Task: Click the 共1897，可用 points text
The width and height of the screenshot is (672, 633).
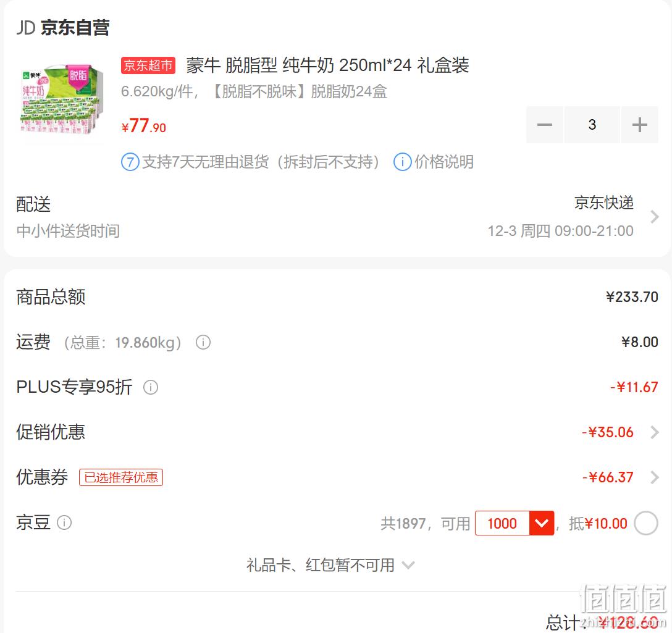Action: (425, 523)
